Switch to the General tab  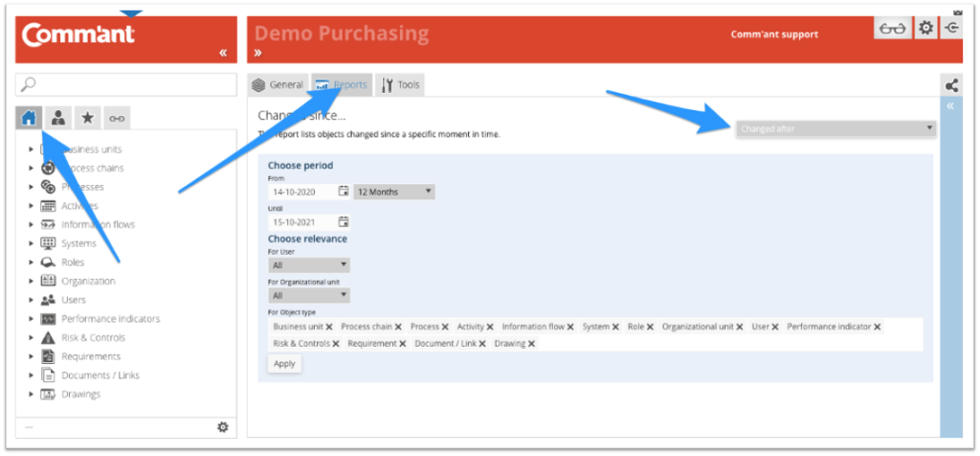point(278,85)
